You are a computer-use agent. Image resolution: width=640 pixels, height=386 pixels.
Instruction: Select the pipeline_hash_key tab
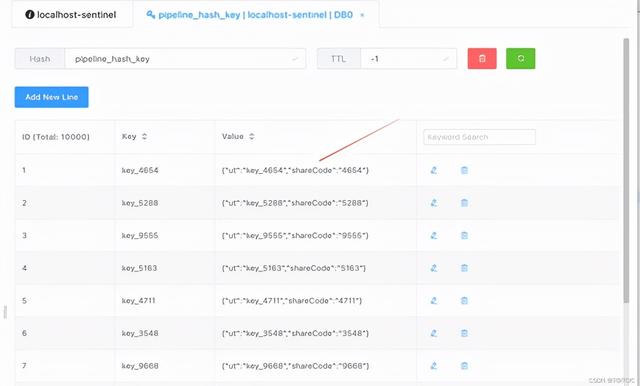255,15
